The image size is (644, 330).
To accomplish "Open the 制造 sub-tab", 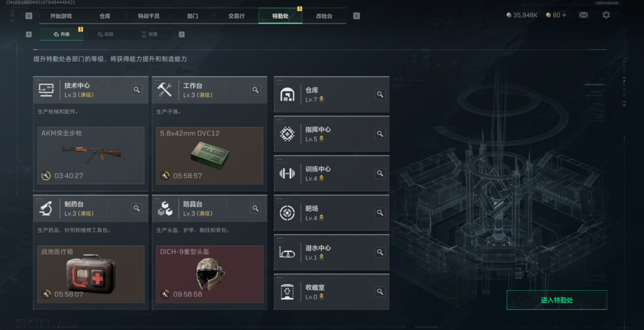I will click(x=106, y=35).
